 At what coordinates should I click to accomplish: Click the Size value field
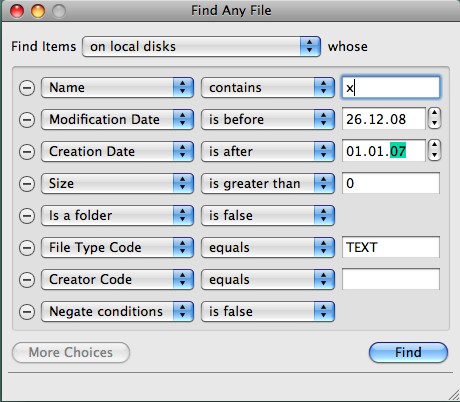pos(391,183)
